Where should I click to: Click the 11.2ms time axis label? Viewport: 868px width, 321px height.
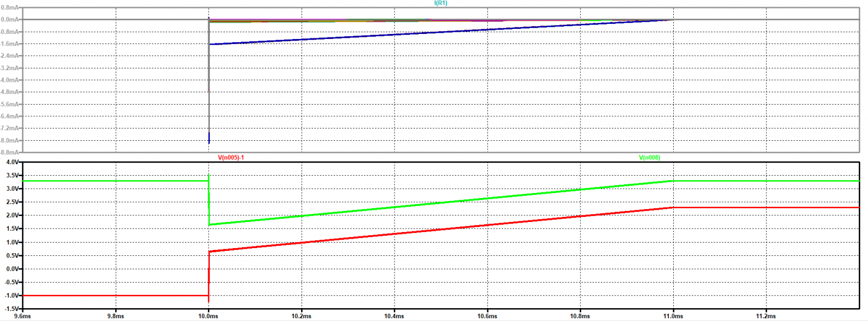coord(766,316)
